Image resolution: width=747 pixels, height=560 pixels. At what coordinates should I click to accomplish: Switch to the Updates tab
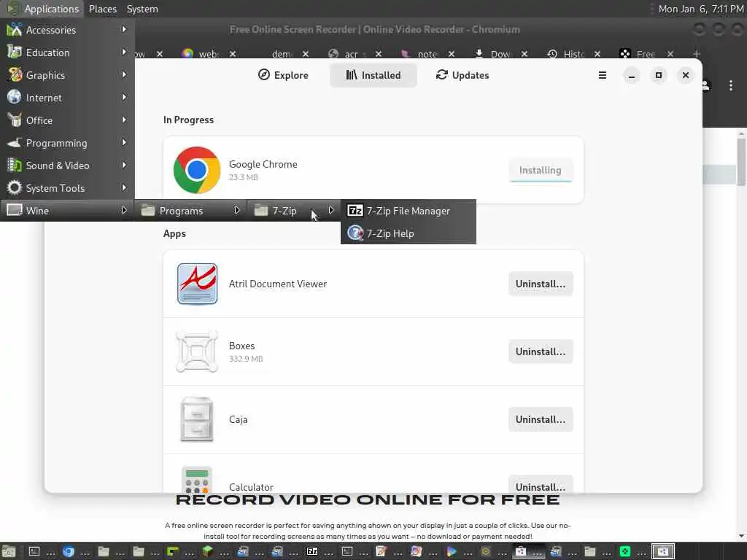coord(462,75)
